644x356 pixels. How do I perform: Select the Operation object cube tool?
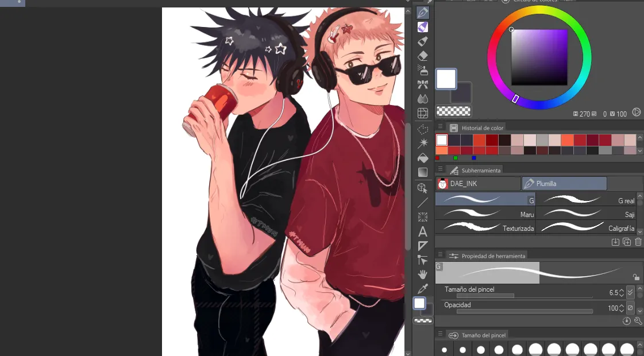coord(423,188)
